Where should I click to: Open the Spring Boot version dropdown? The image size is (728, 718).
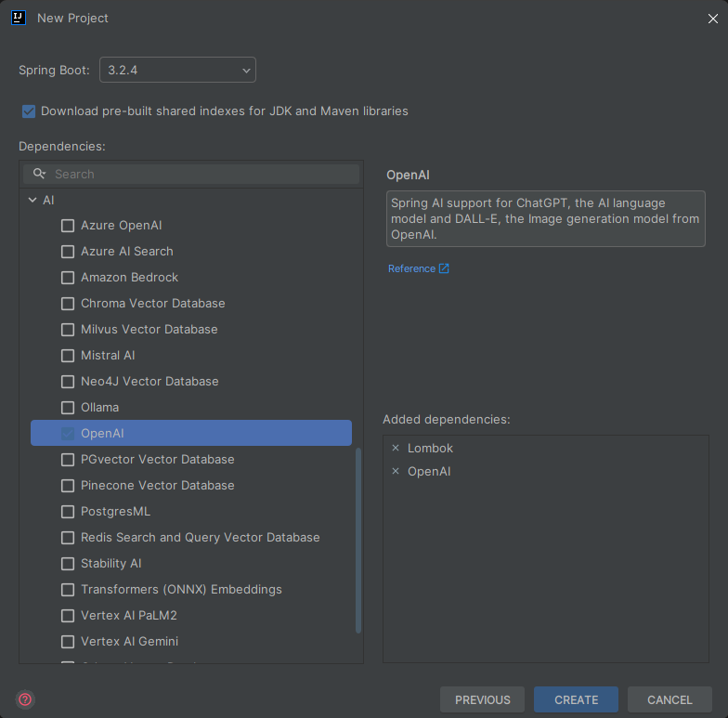click(x=177, y=70)
